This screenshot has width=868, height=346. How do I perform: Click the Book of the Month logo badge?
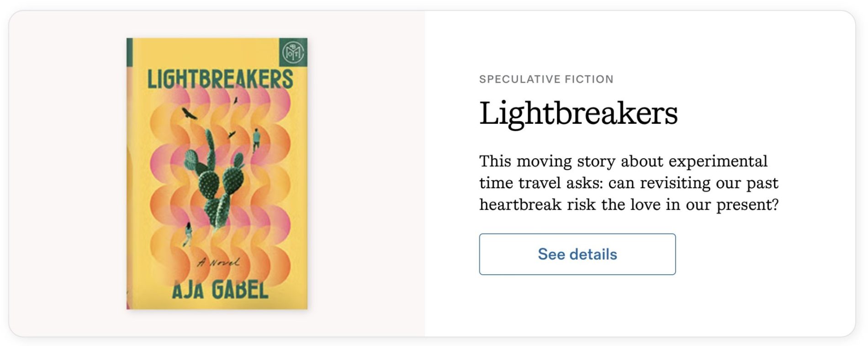293,52
